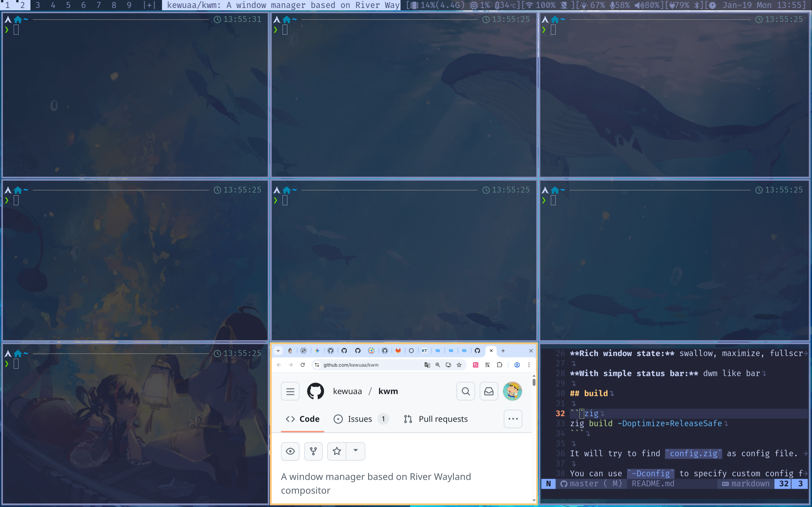Click the Chrome profile avatar
The width and height of the screenshot is (812, 507).
517,365
